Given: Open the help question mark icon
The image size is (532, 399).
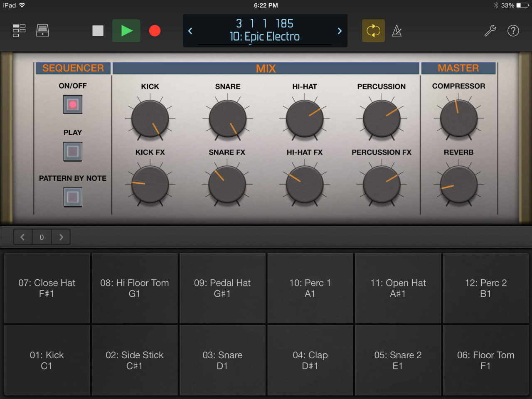Looking at the screenshot, I should click(x=513, y=31).
